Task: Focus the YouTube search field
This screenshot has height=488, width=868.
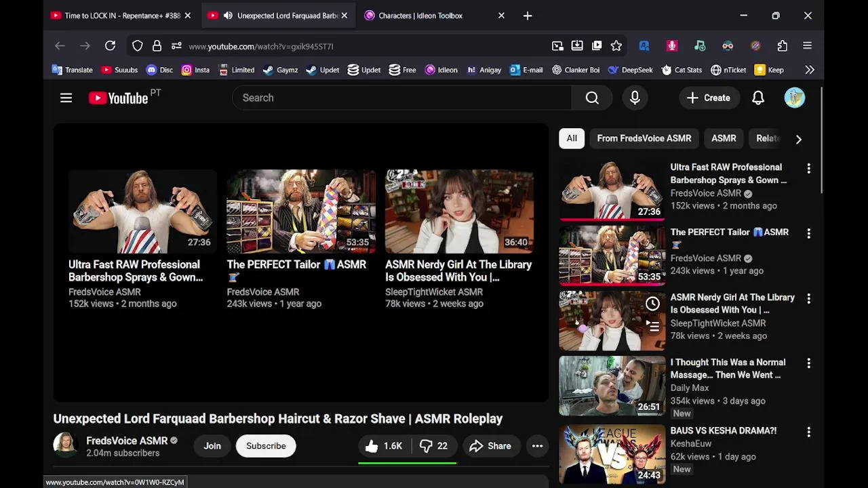Action: coord(401,98)
